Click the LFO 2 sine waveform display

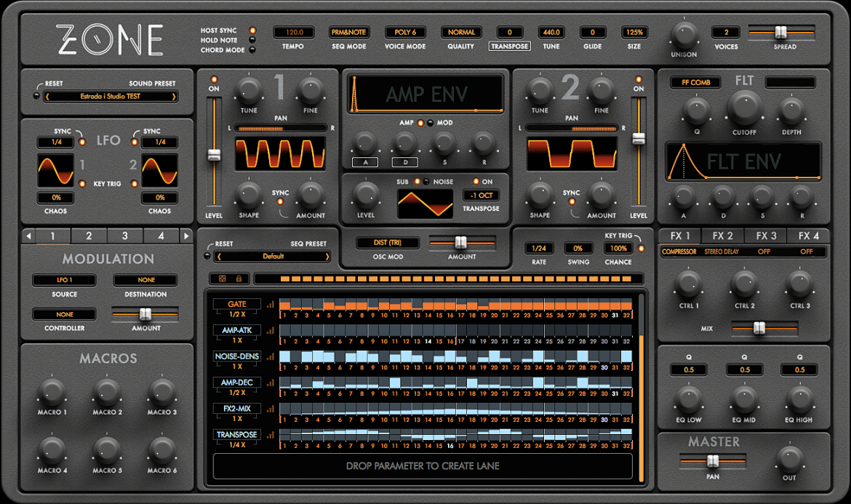coord(159,169)
